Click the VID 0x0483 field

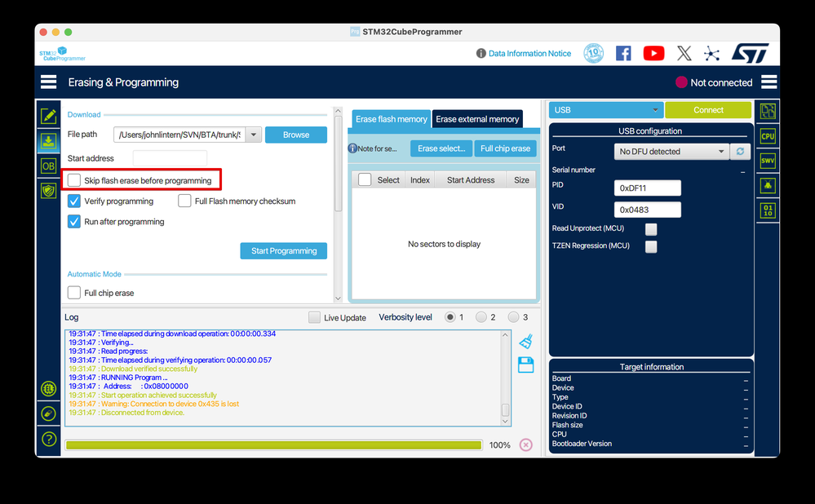click(647, 210)
